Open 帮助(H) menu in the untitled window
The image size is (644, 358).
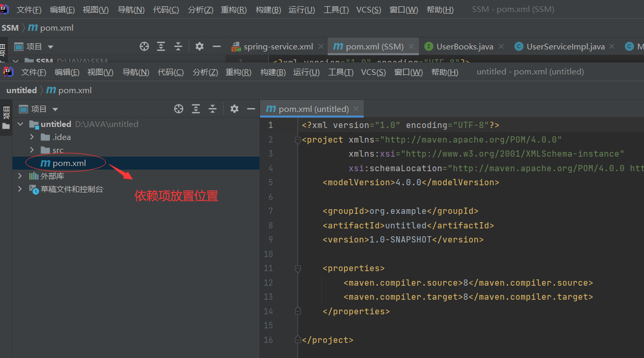click(x=445, y=72)
